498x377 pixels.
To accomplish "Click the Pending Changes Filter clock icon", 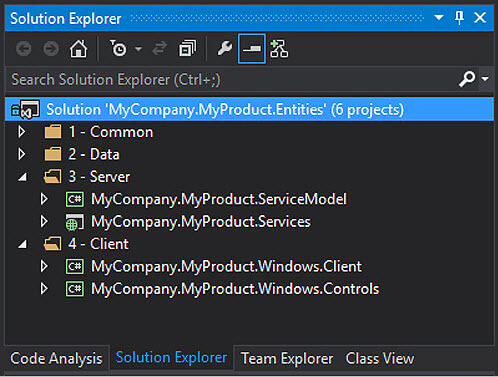I will pos(118,48).
